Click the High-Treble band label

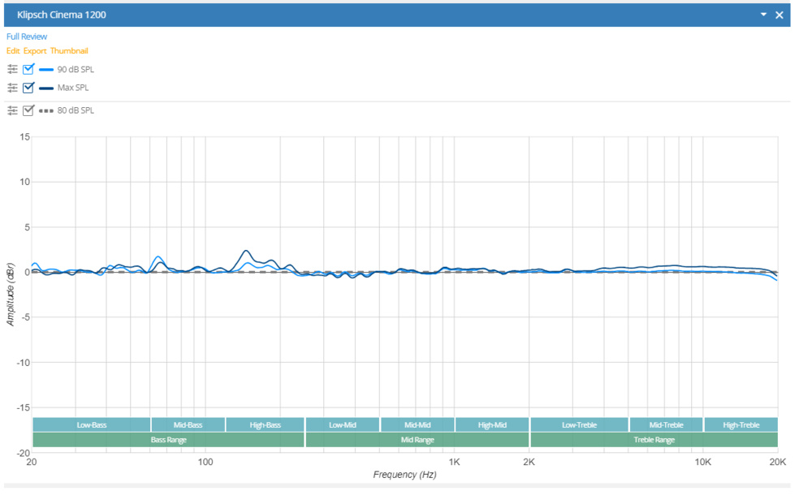(741, 424)
